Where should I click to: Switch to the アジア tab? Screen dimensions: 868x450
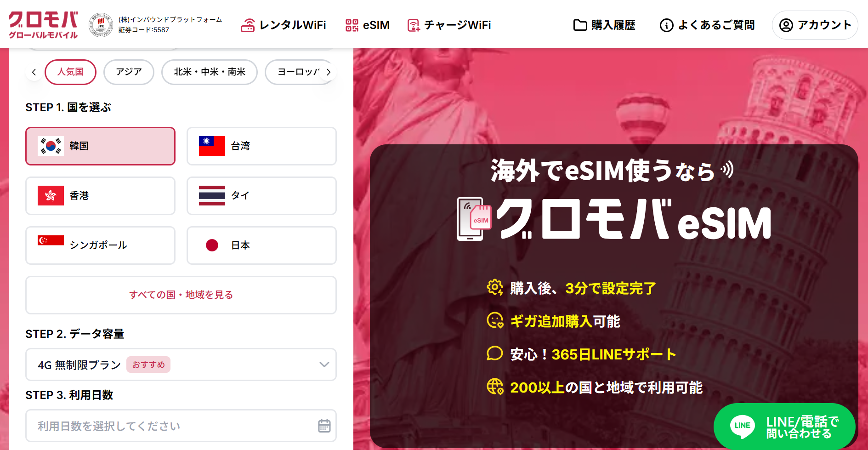point(129,72)
